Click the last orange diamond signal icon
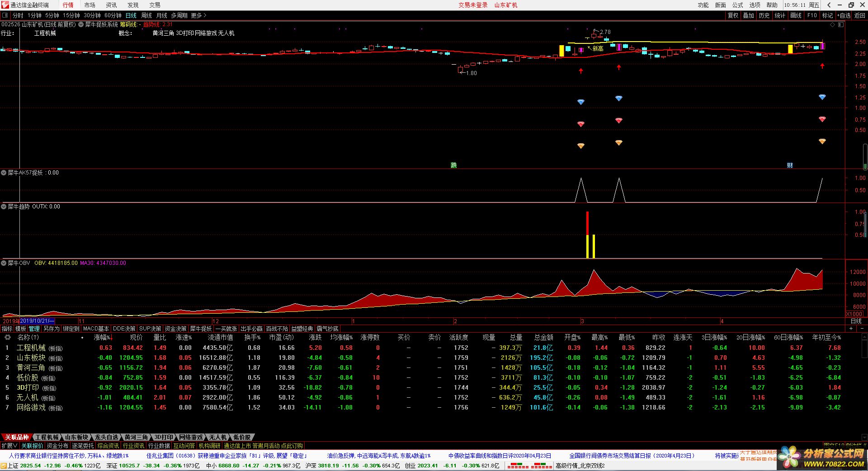 point(822,141)
